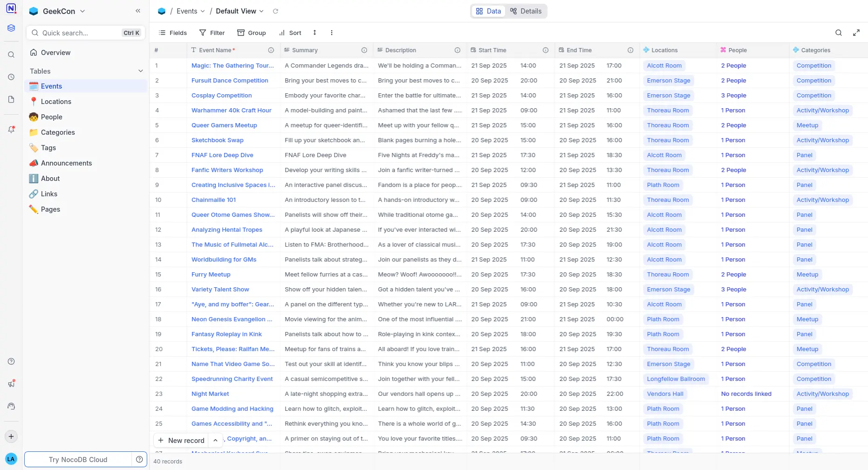Image resolution: width=868 pixels, height=470 pixels.
Task: Open the LA user avatar
Action: point(11,459)
